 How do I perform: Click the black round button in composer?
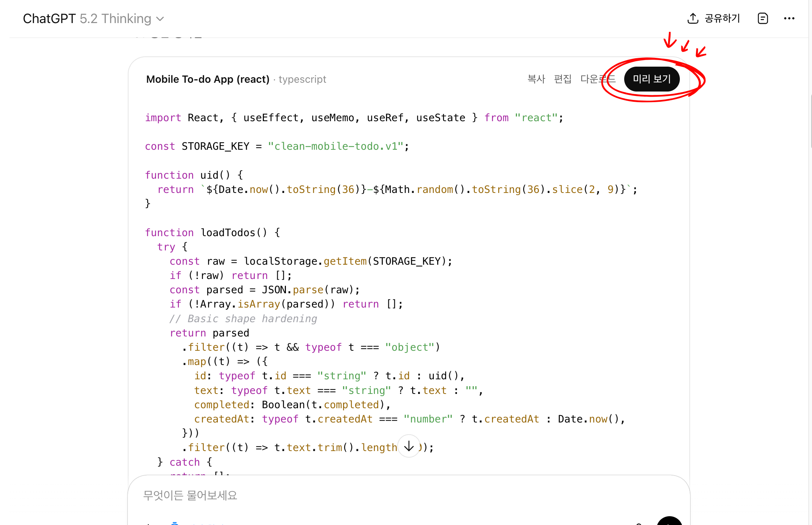coord(669,521)
